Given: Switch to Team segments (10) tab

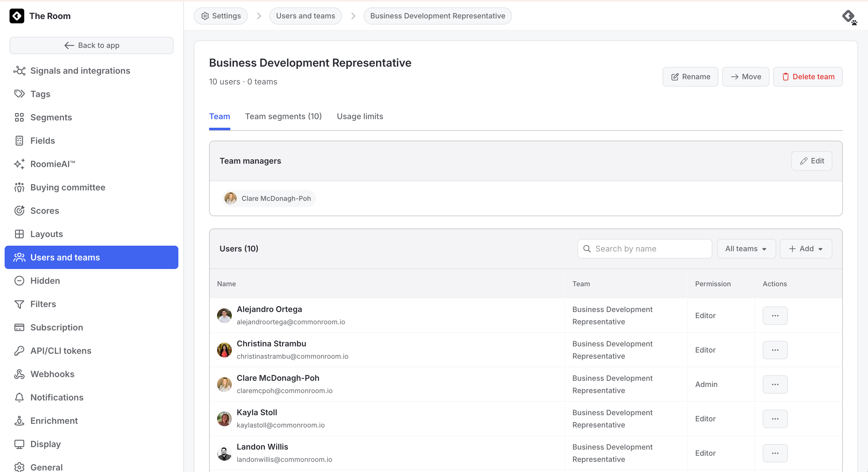Looking at the screenshot, I should [x=283, y=117].
